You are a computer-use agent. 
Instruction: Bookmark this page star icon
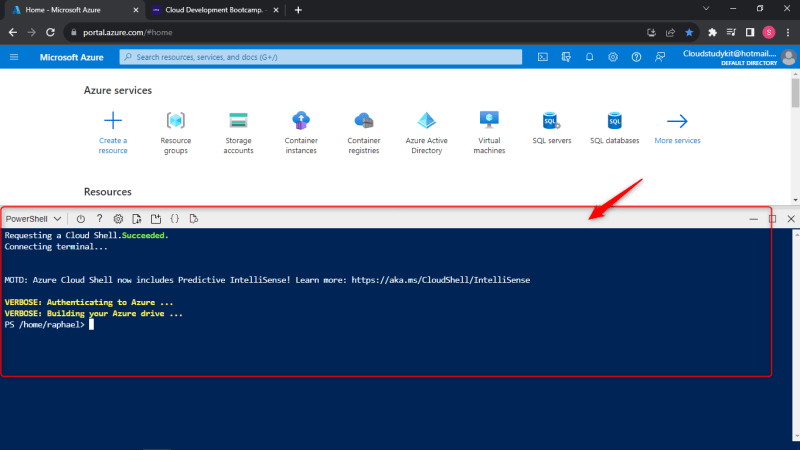point(689,32)
